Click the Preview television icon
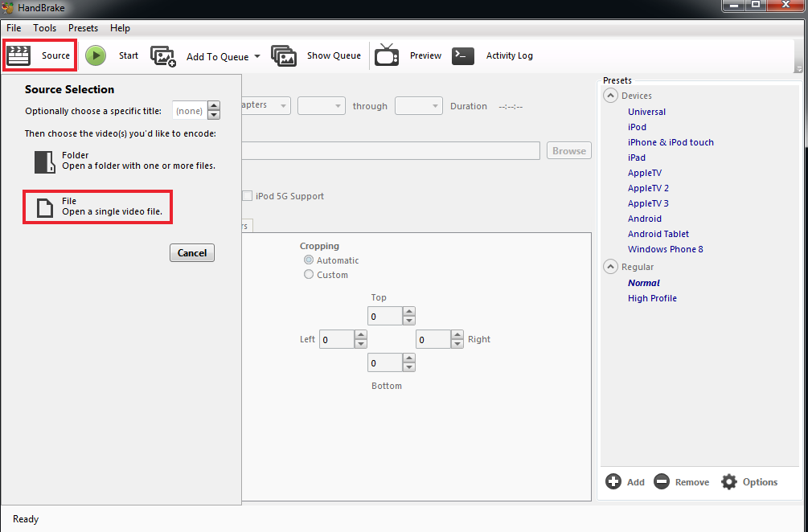 tap(387, 55)
